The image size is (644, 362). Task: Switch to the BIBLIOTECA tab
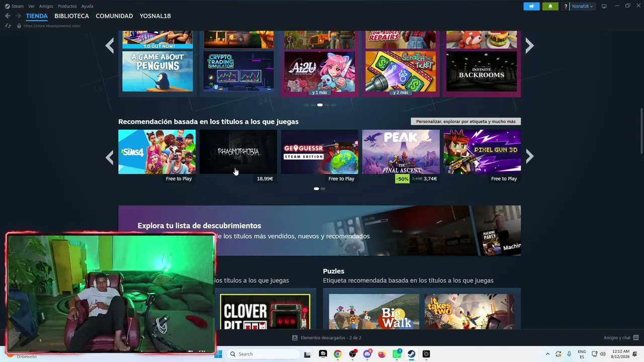pyautogui.click(x=71, y=16)
